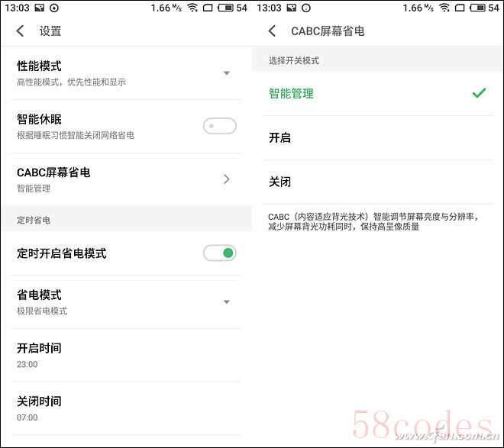
Task: Tap the 性能模式 setting row
Action: [126, 73]
